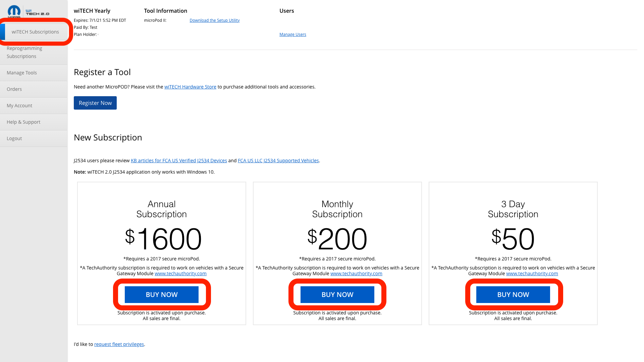Buy the Monthly Subscription now
The image size is (644, 362).
click(337, 295)
